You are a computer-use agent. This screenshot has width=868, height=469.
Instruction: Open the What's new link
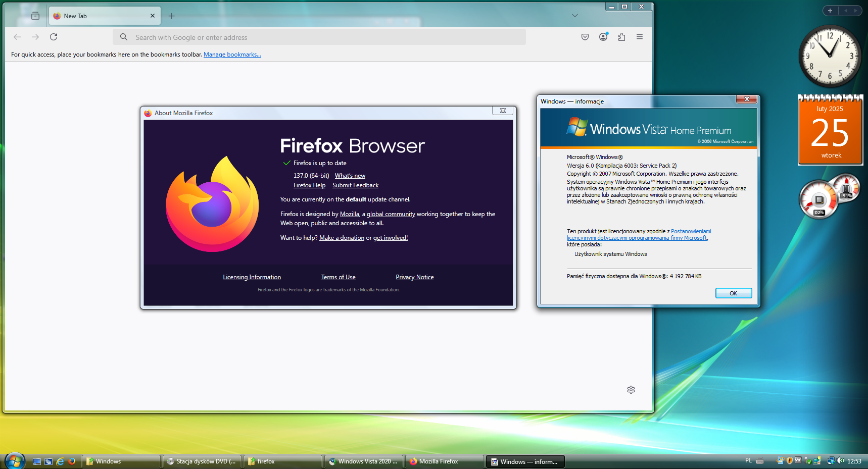tap(350, 176)
